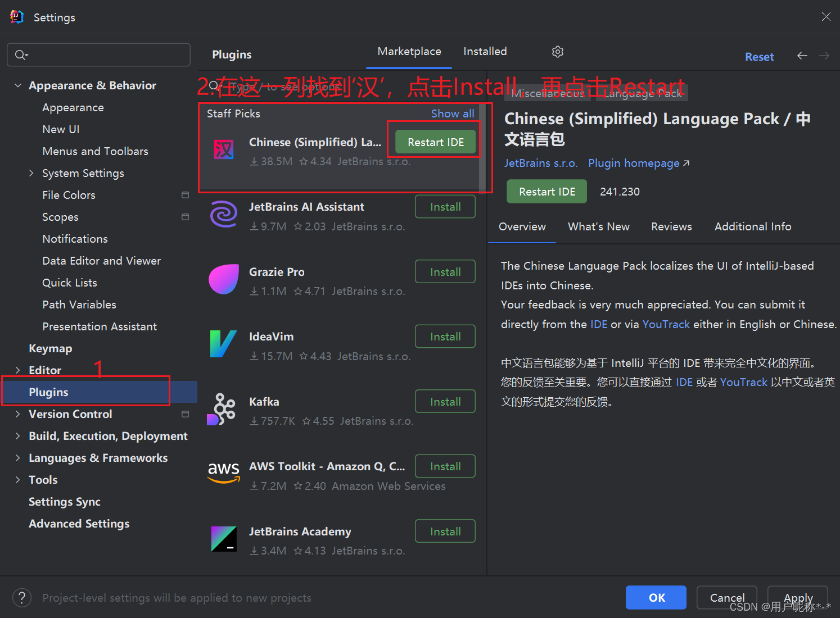Expand the Tools section
Screen dimensions: 840x618
tap(18, 480)
